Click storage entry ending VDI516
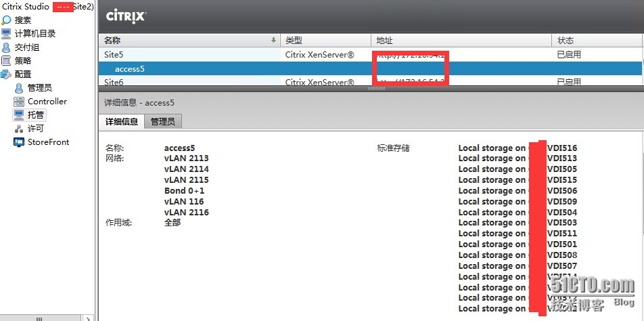 click(517, 148)
